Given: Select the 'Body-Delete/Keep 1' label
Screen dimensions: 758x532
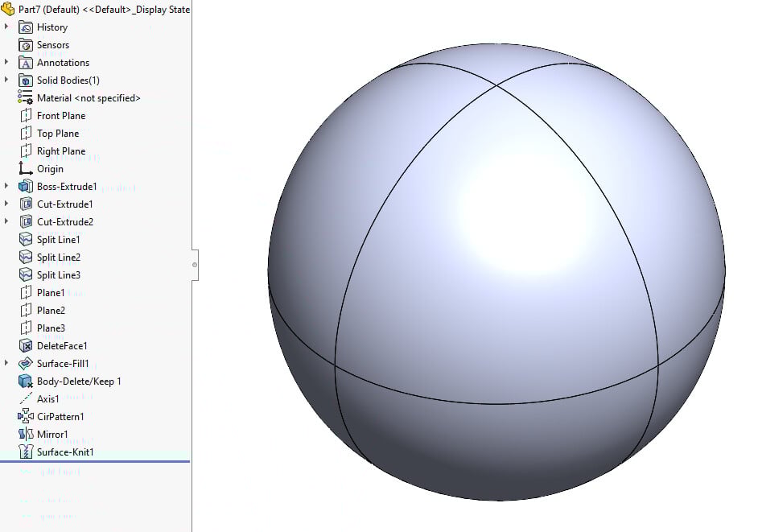Looking at the screenshot, I should pos(80,381).
